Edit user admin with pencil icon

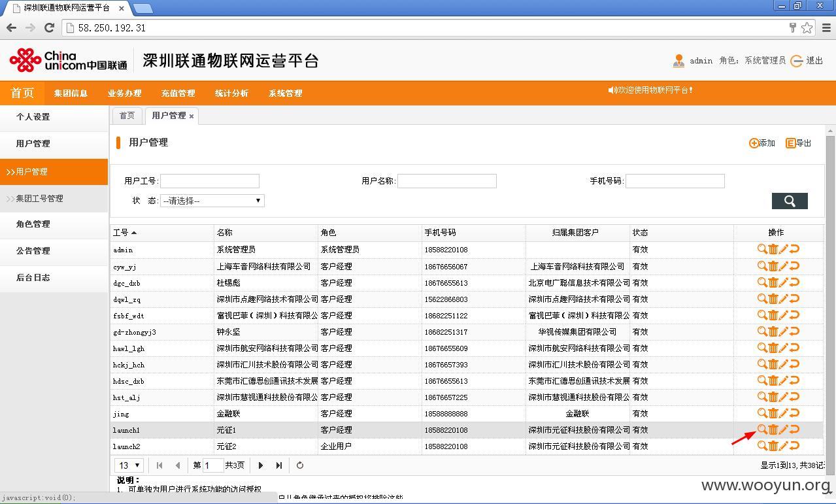783,249
